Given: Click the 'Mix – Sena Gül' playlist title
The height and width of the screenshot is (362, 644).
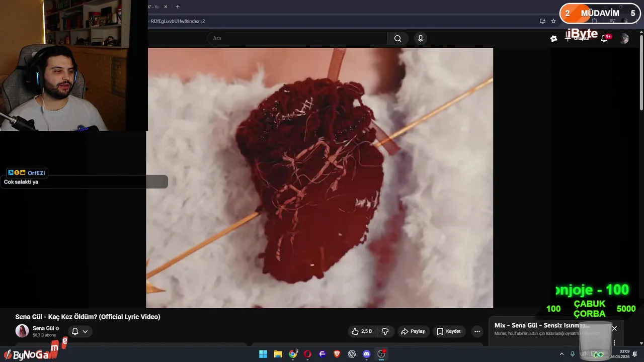Looking at the screenshot, I should tap(542, 325).
